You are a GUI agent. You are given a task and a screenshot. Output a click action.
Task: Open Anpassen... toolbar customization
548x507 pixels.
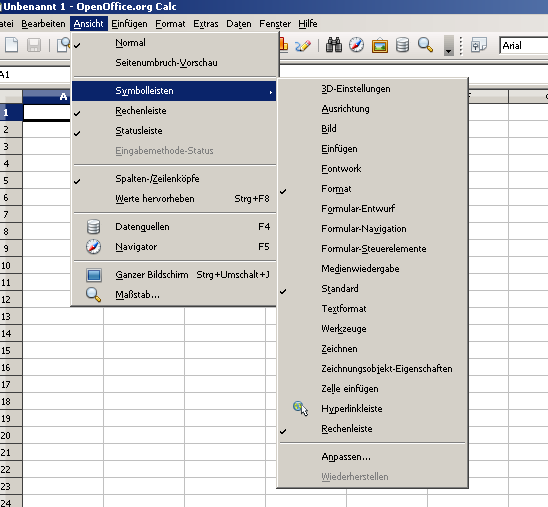pyautogui.click(x=372, y=457)
